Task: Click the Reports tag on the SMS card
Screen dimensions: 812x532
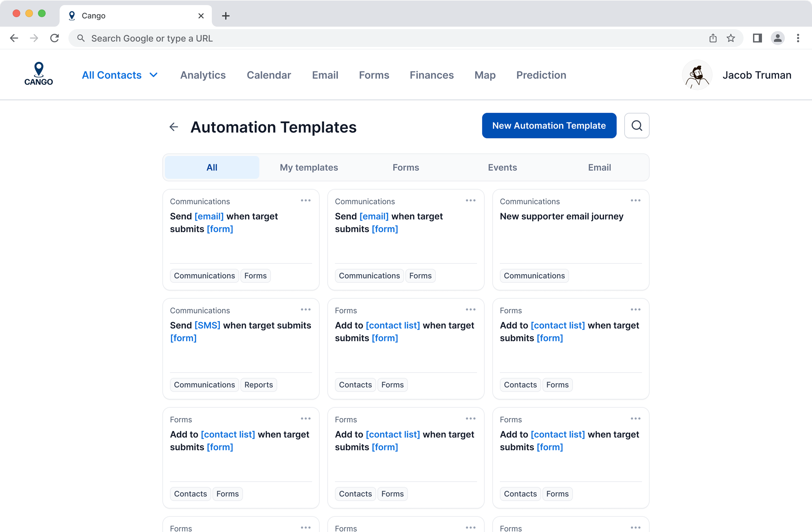Action: pyautogui.click(x=258, y=385)
